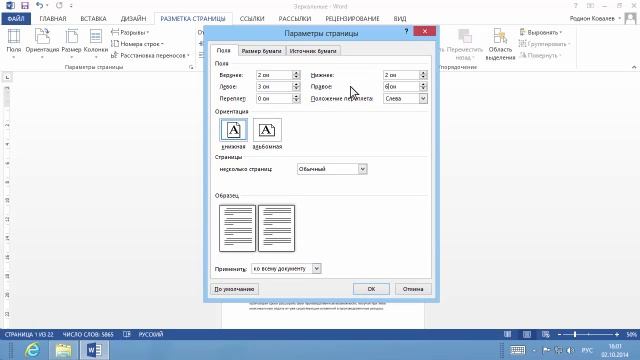Adjust the Переплет spinner arrows
640x360 pixels.
pos(296,98)
